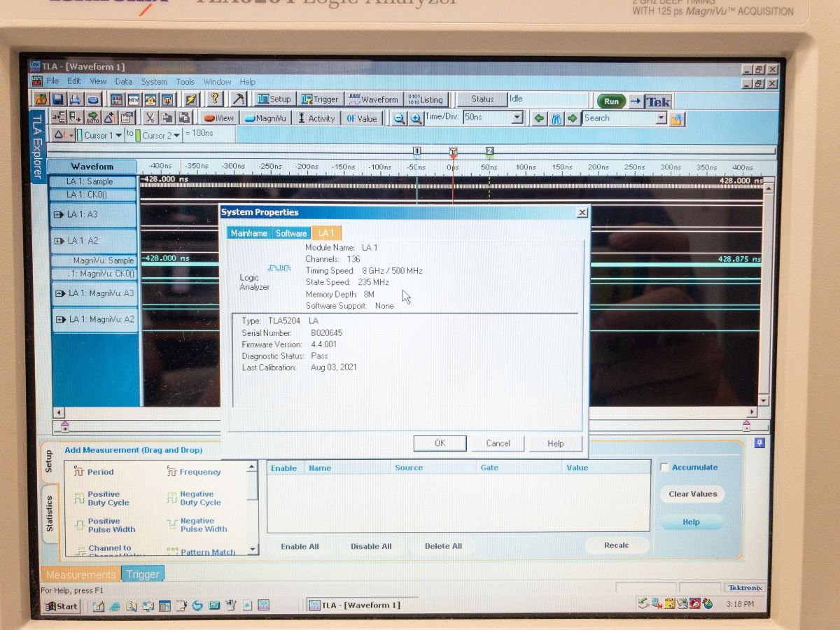Open the File menu
840x630 pixels.
pos(52,81)
